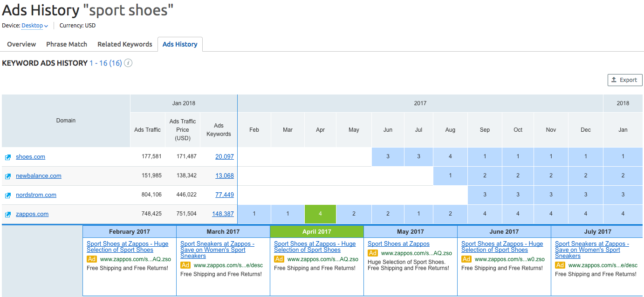Select newbalance.com December position cell
Image resolution: width=644 pixels, height=297 pixels.
(x=586, y=176)
